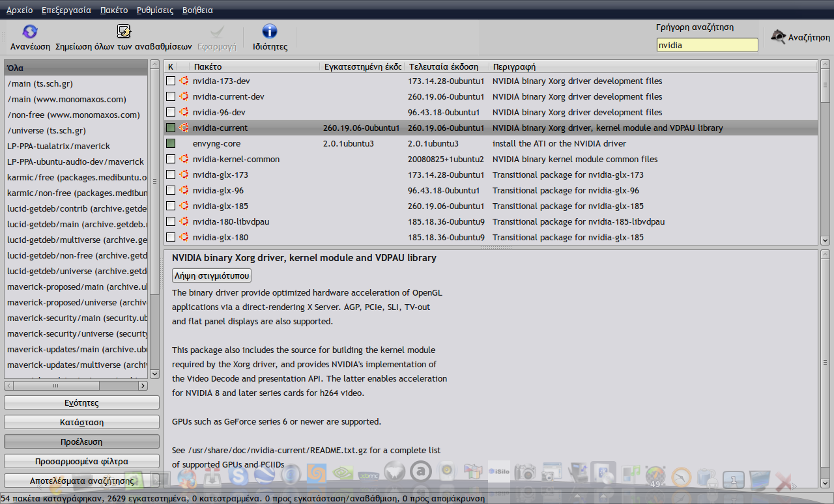Select /universe (ts.sch.gr) origin
Screen dimensions: 834x504
(x=76, y=130)
